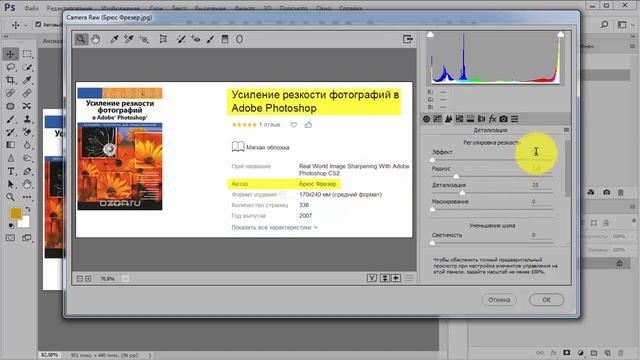Swap foreground and background colors
640x360 pixels.
(27, 209)
